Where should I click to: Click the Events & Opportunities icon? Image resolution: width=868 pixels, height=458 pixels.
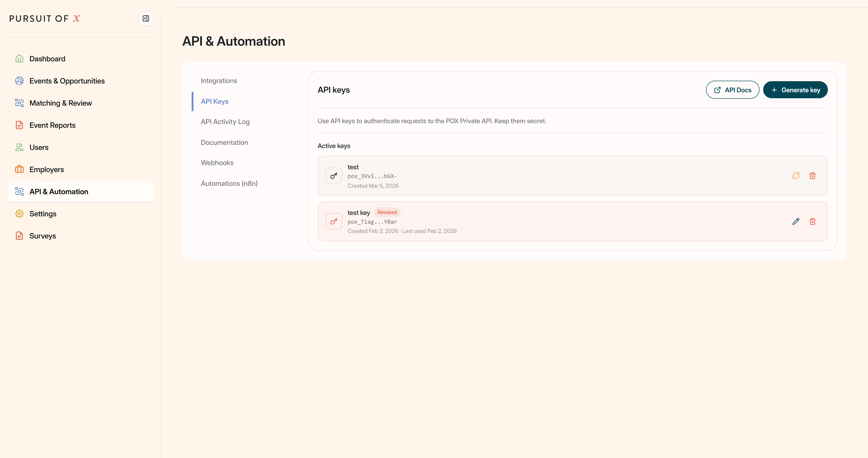point(19,81)
